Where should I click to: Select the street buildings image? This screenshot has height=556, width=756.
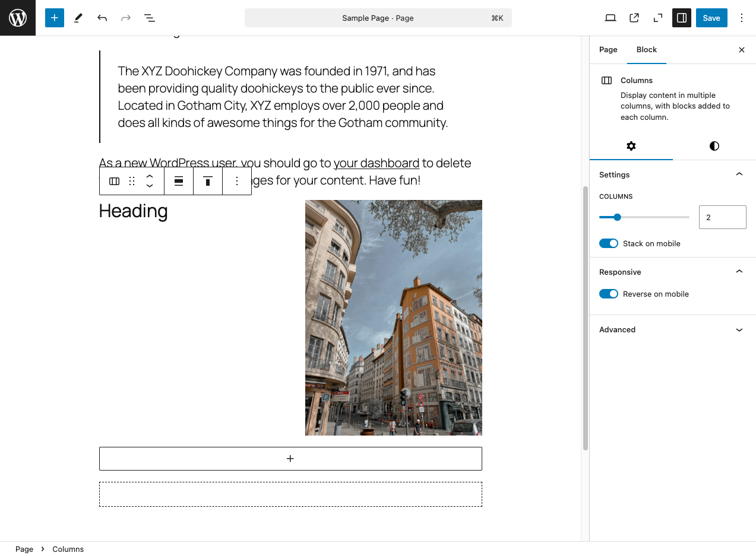[394, 317]
